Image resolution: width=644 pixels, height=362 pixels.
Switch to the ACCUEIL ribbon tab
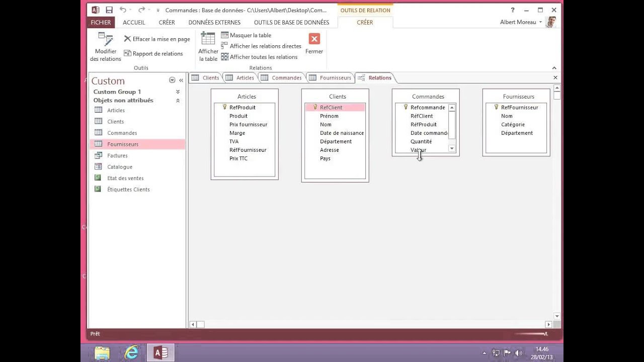point(134,22)
